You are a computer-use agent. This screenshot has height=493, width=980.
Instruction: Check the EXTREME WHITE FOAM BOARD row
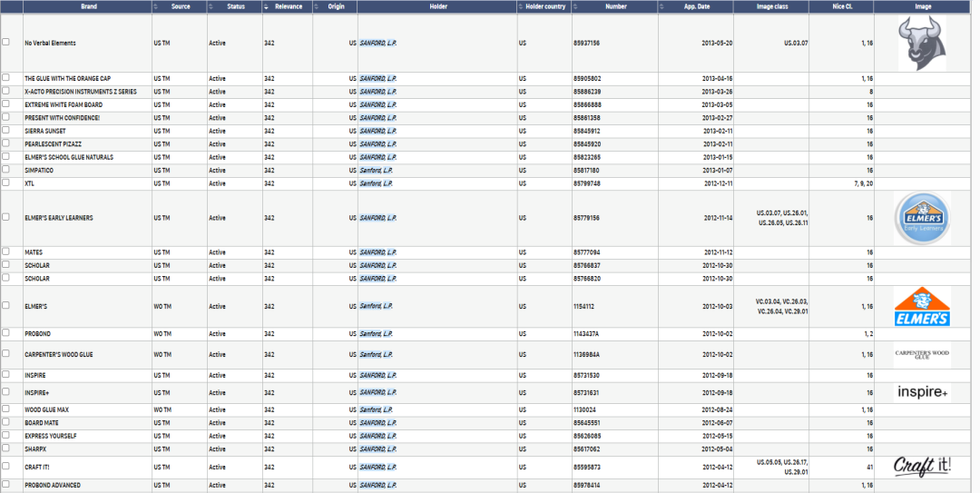5,104
